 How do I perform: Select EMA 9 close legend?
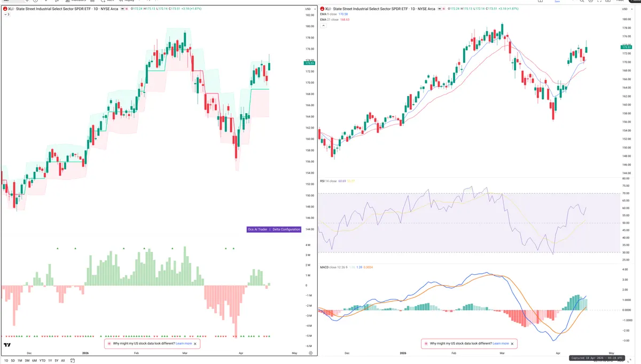328,14
